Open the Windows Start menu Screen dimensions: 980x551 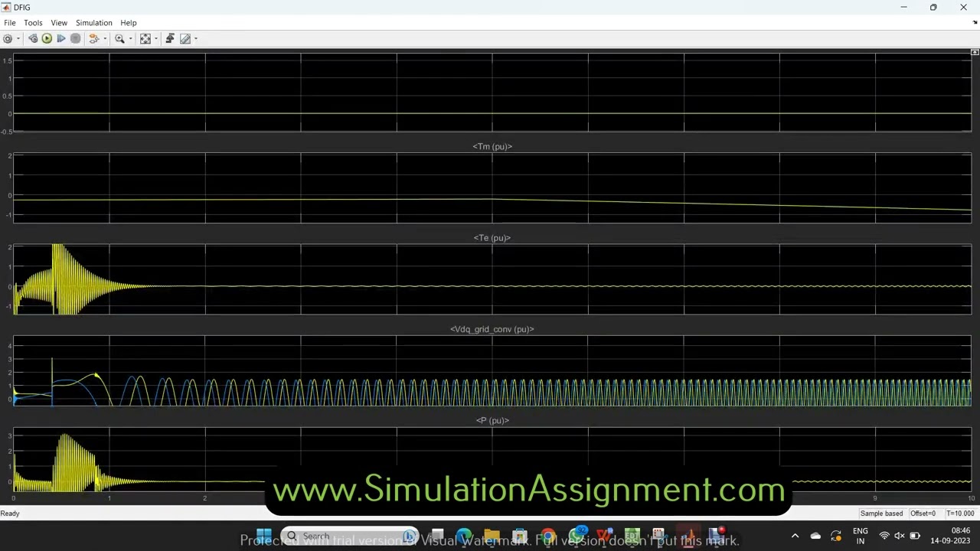tap(263, 536)
